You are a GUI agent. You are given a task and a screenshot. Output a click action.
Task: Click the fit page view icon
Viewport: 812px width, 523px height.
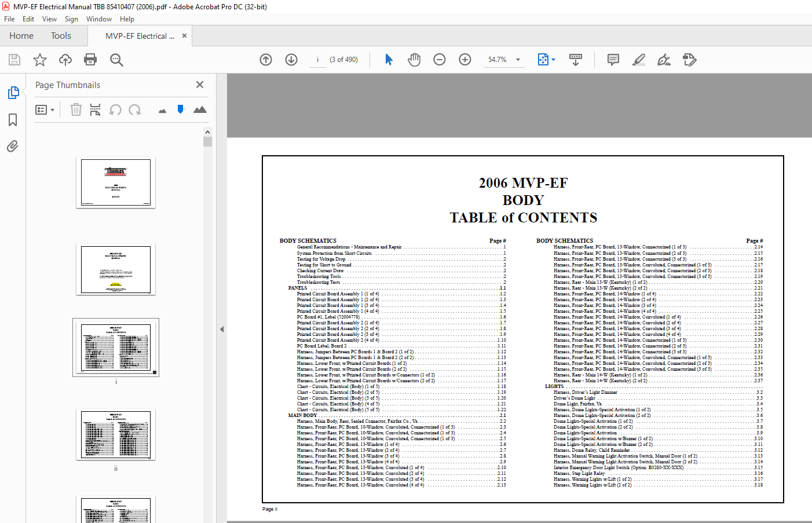coord(543,60)
